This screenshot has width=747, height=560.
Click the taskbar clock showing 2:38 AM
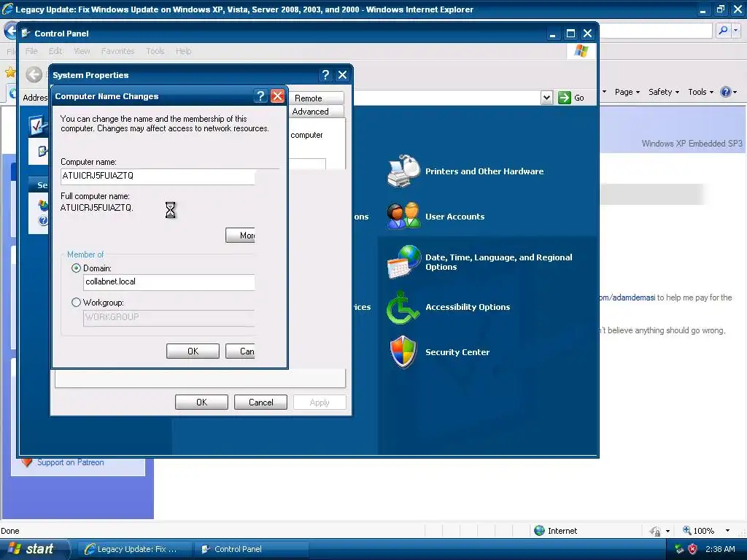click(x=720, y=549)
